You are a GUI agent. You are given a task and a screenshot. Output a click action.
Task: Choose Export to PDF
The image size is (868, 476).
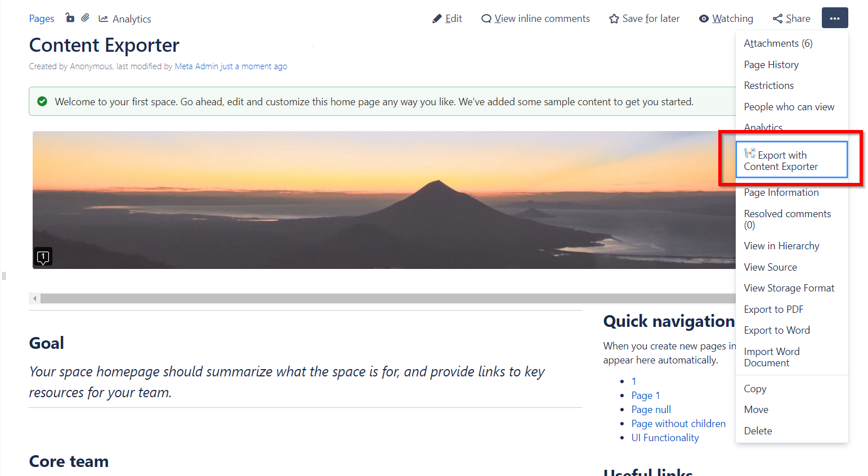773,309
